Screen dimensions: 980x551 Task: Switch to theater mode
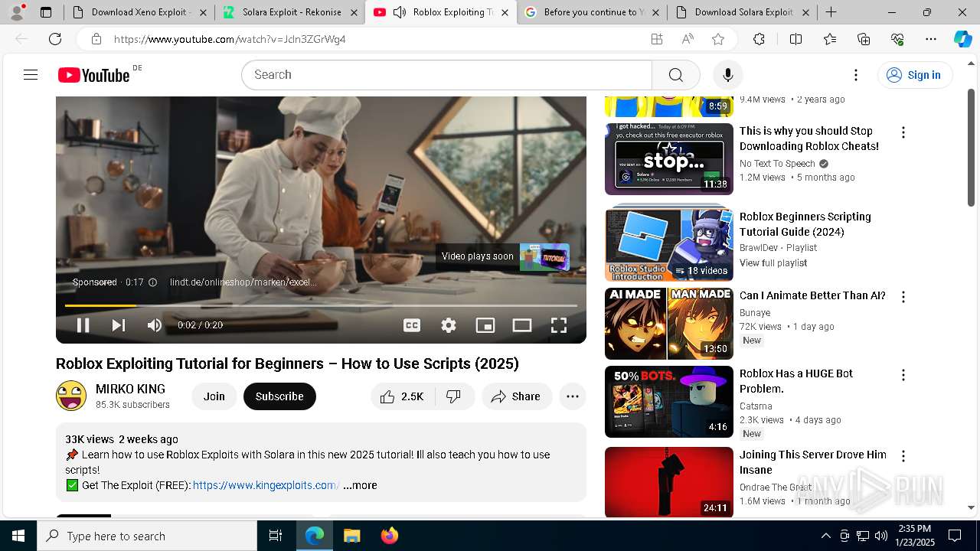point(522,325)
